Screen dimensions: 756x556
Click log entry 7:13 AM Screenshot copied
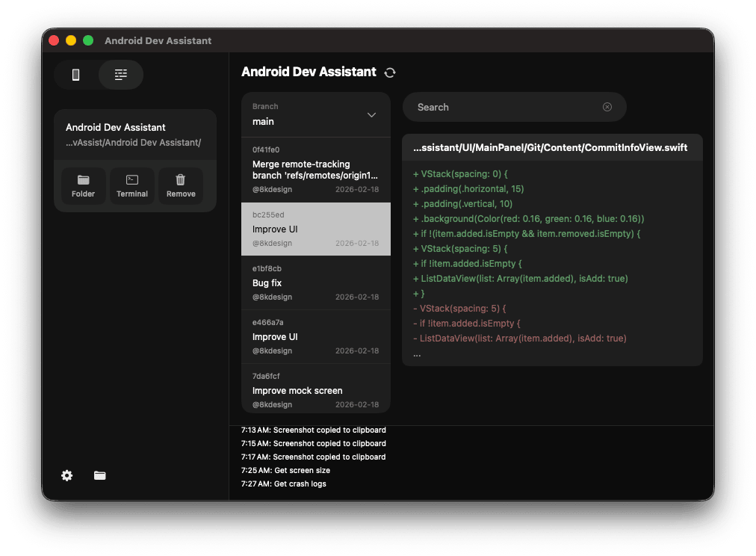point(314,430)
